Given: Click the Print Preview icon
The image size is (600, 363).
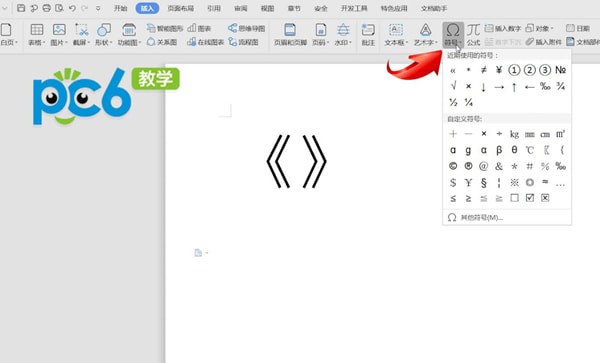Looking at the screenshot, I should (x=59, y=8).
